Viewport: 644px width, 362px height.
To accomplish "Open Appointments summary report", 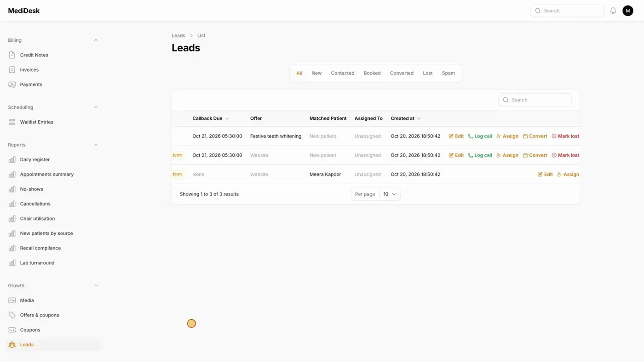I will coord(47,175).
